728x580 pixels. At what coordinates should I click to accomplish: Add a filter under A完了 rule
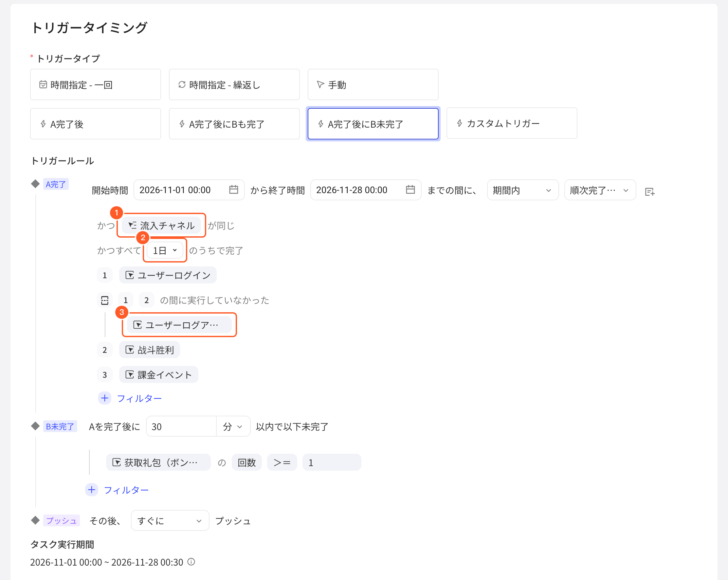(130, 398)
